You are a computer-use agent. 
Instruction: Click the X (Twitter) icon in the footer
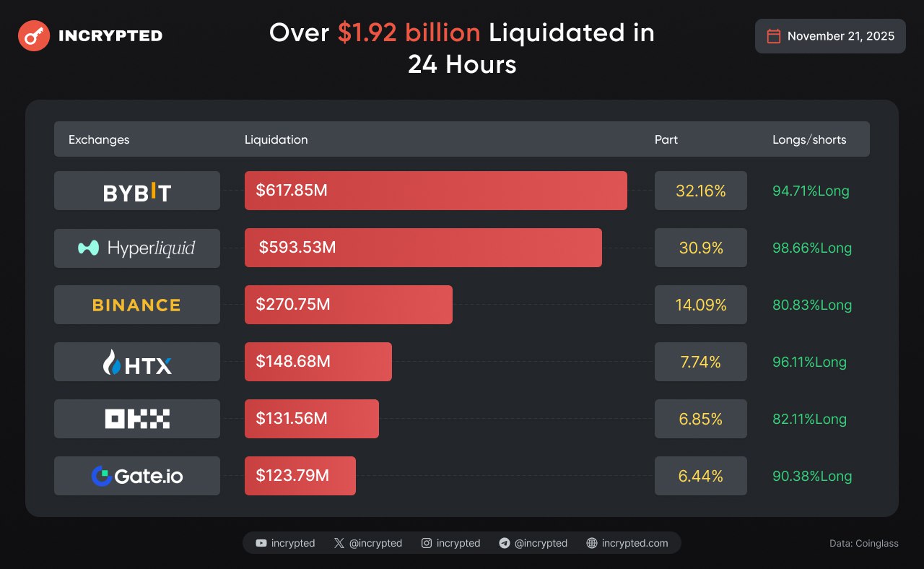pos(339,543)
